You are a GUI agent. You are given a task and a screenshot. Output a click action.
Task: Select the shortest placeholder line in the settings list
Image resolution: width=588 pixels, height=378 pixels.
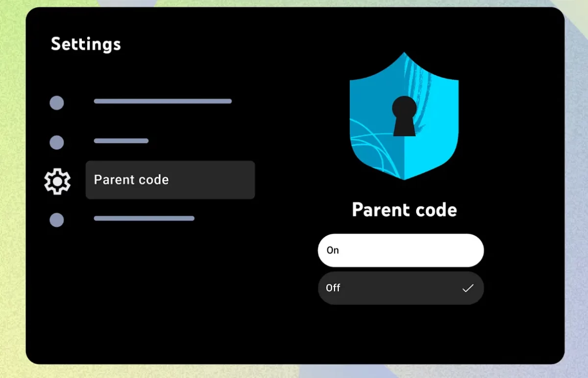pos(121,141)
